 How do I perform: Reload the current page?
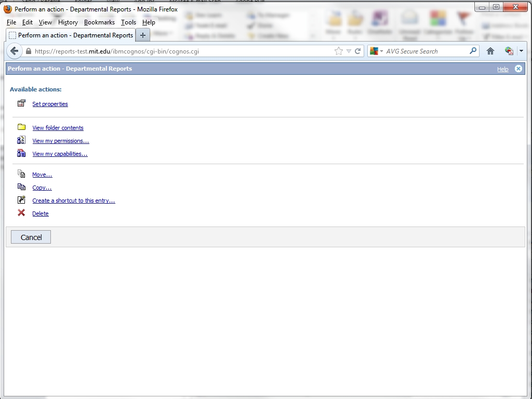click(x=357, y=51)
